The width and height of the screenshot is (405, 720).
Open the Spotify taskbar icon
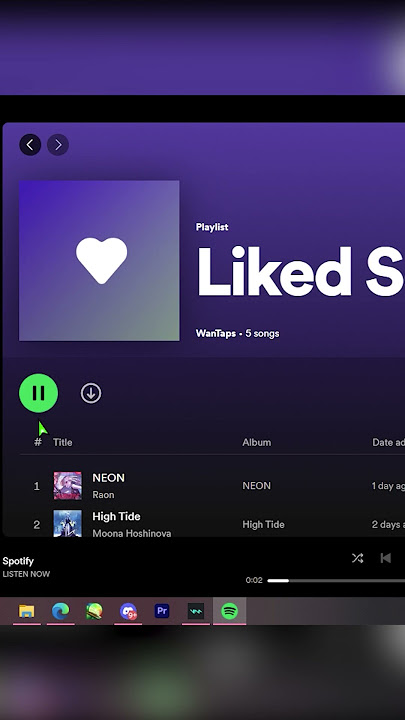click(x=229, y=611)
